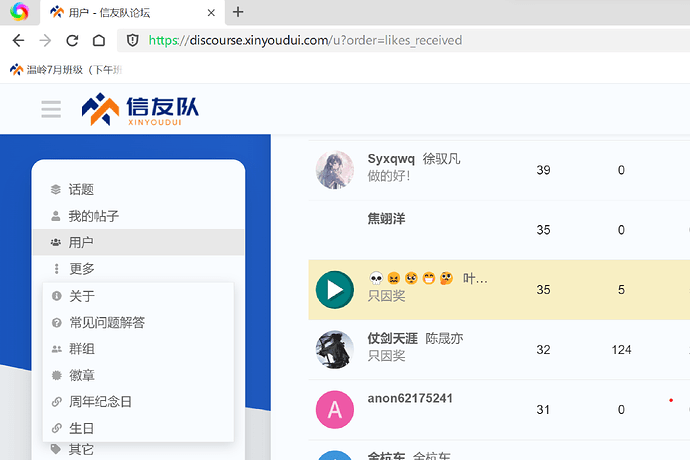Open 常见问题解答 link
Viewport: 690px width, 460px height.
(138, 322)
